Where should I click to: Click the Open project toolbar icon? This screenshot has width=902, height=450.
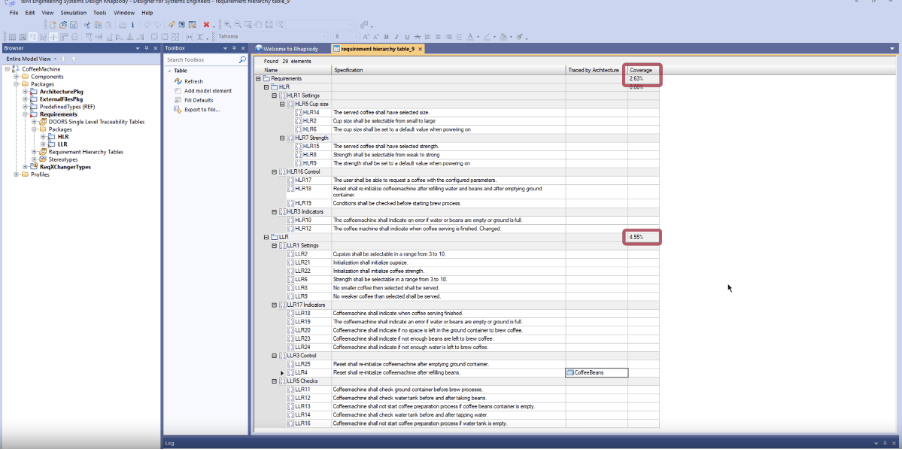coord(63,25)
